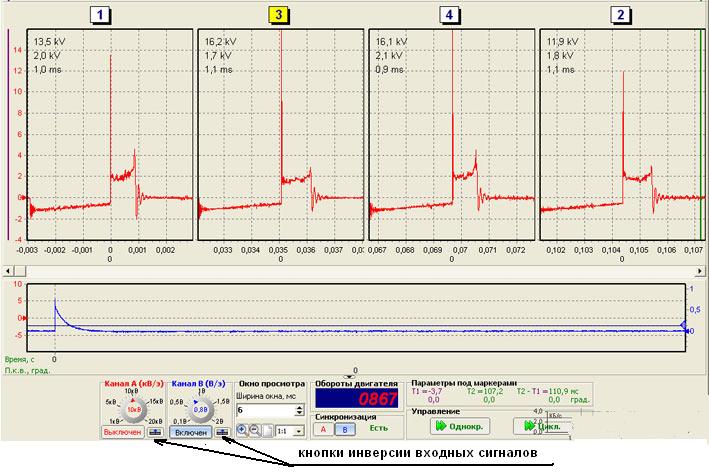Select synchronization source A
The image size is (709, 473).
(x=323, y=429)
